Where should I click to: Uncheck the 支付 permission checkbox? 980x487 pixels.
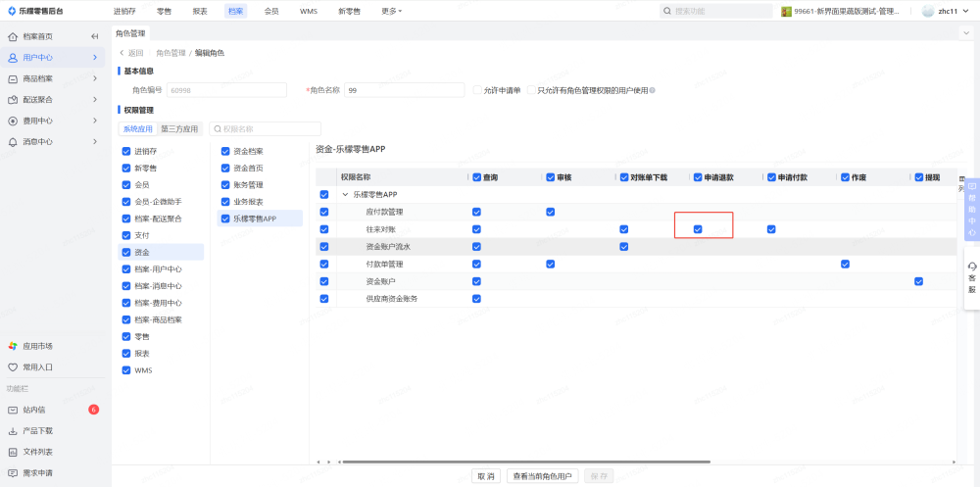[126, 235]
